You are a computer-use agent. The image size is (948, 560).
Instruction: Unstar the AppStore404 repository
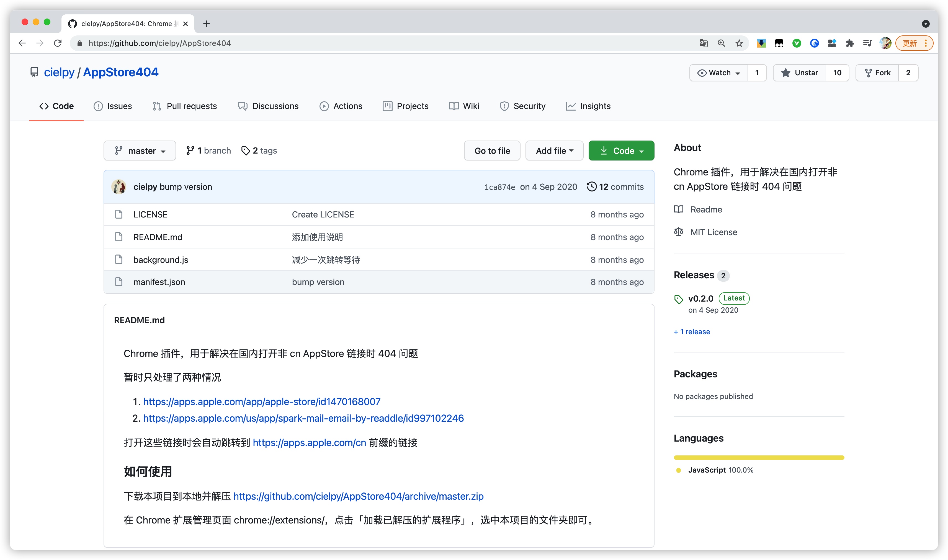click(x=800, y=73)
